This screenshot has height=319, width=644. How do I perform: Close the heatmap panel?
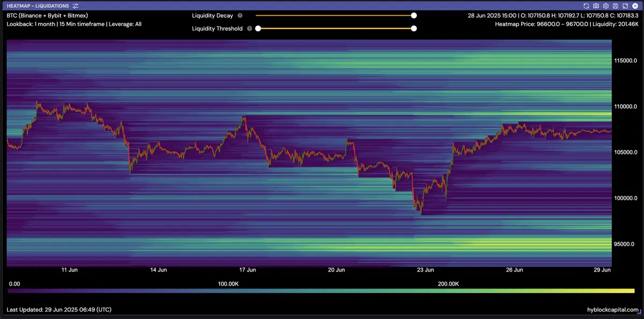tap(635, 6)
